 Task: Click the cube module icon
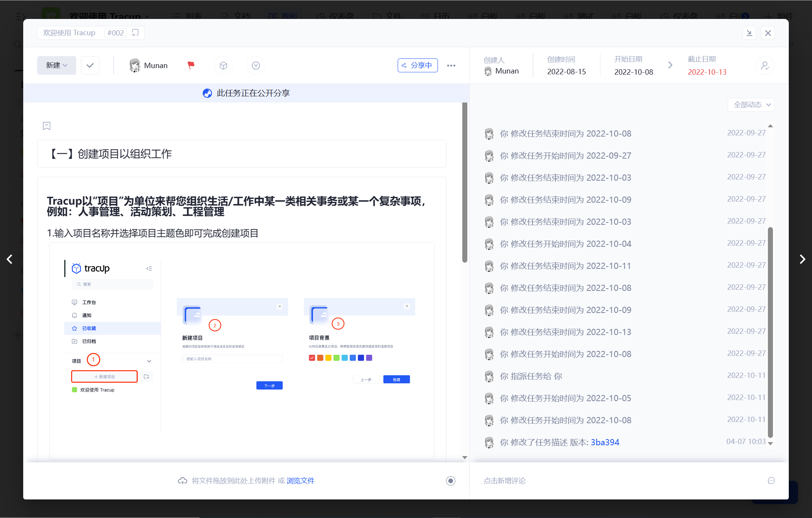tap(223, 65)
